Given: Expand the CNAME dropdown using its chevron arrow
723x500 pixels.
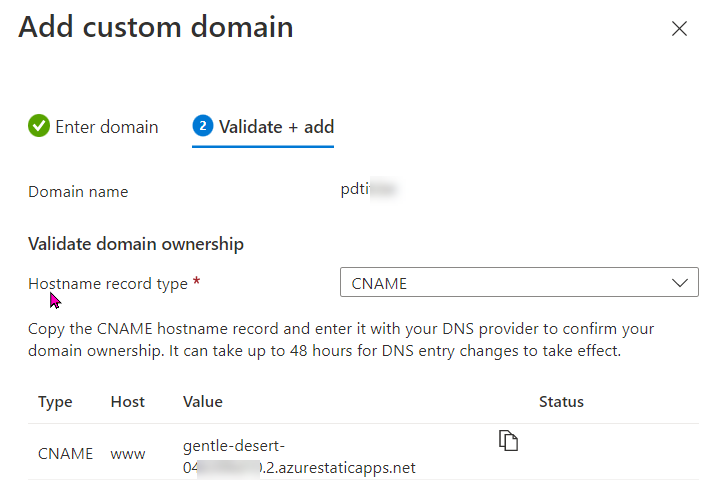Looking at the screenshot, I should [x=682, y=283].
